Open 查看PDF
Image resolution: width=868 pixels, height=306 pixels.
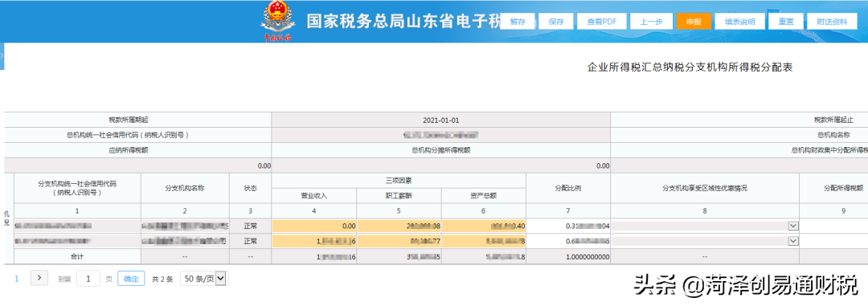pyautogui.click(x=602, y=22)
